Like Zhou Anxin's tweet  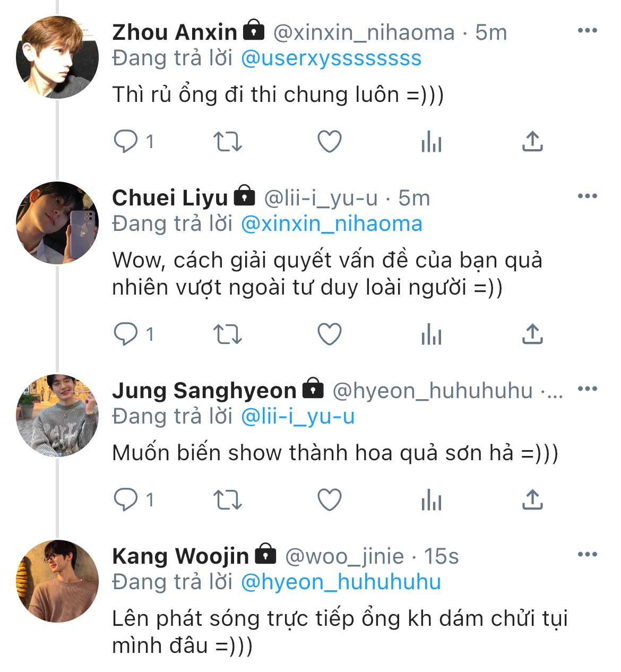(x=329, y=142)
